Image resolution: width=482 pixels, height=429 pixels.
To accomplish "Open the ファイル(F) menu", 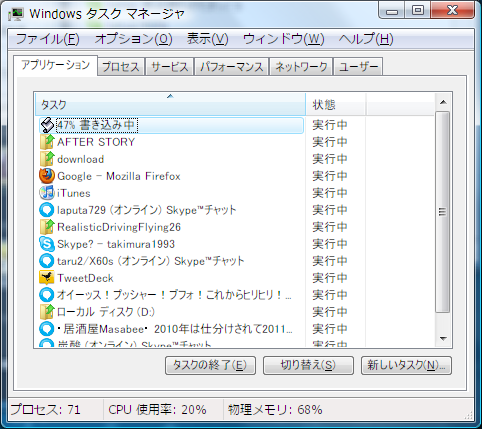I will [48, 39].
